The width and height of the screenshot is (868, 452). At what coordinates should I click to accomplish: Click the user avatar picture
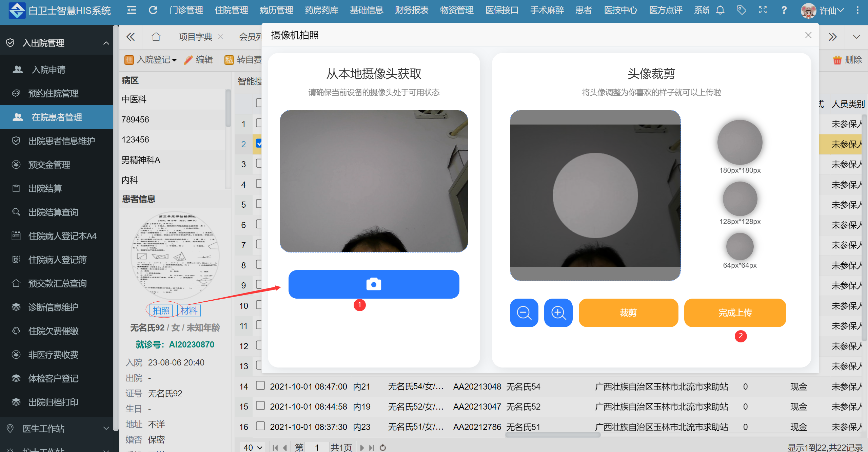tap(808, 11)
